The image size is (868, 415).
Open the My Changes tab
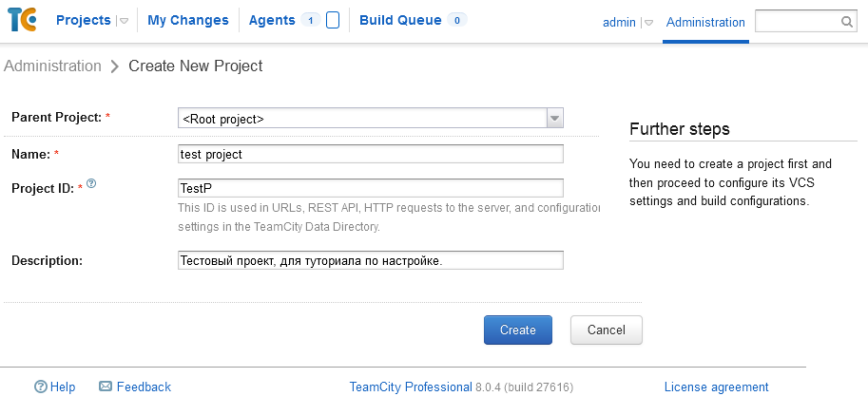point(188,20)
